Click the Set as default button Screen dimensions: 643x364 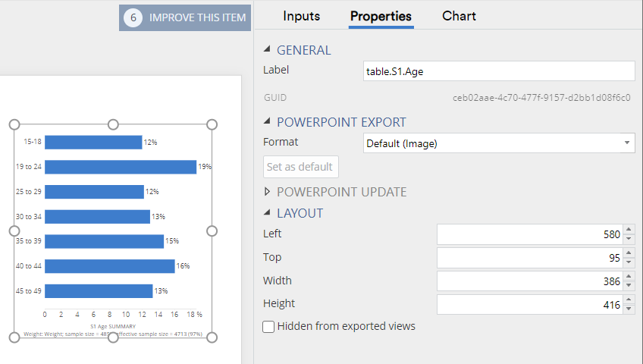pyautogui.click(x=300, y=167)
